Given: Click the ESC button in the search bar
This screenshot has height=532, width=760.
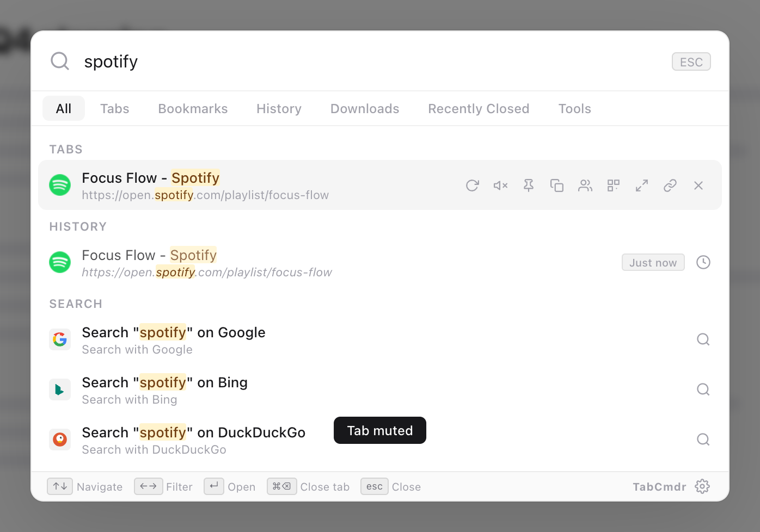Looking at the screenshot, I should [691, 61].
